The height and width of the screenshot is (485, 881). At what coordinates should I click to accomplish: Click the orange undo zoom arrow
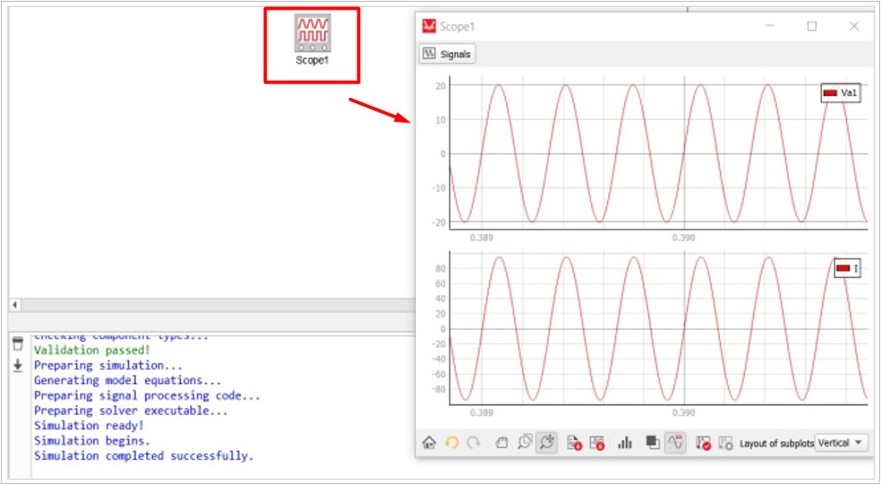(x=452, y=442)
